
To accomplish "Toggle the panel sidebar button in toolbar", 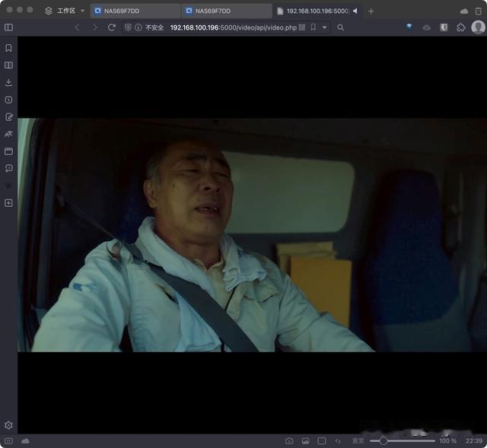I will 8,27.
